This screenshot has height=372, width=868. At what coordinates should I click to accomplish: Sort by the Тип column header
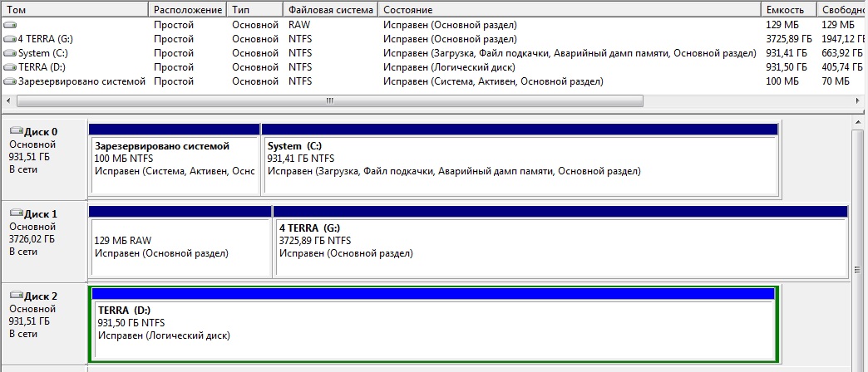point(256,10)
